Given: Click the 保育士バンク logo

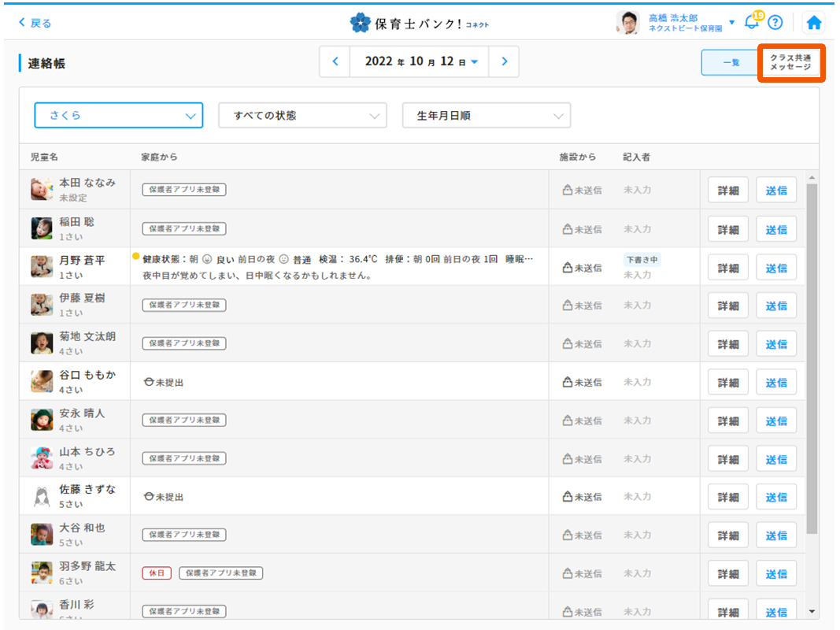Looking at the screenshot, I should click(420, 23).
